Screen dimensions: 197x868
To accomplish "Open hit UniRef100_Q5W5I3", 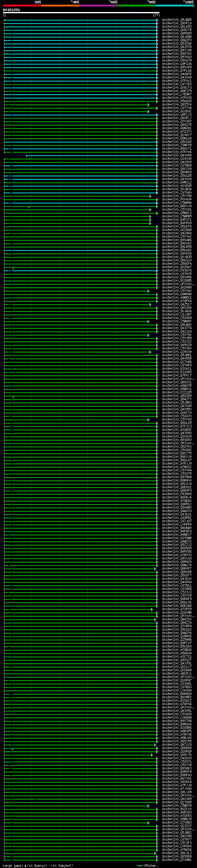I will pyautogui.click(x=177, y=213).
